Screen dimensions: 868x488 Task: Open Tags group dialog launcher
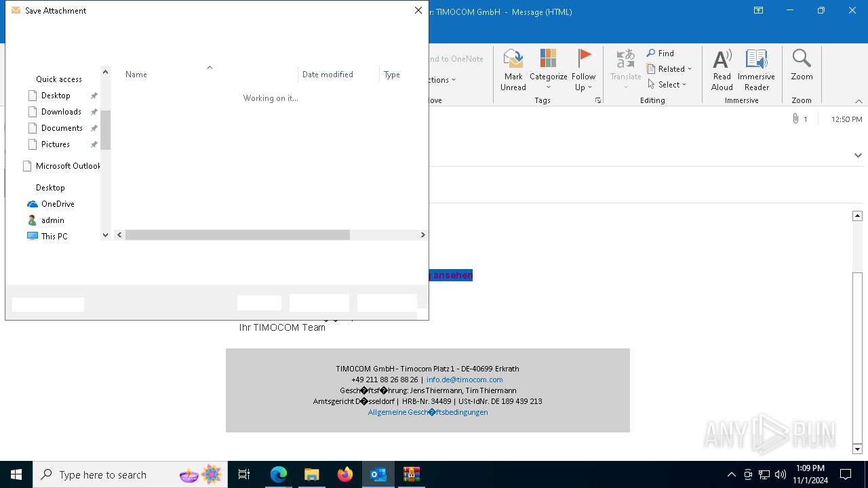coord(598,100)
